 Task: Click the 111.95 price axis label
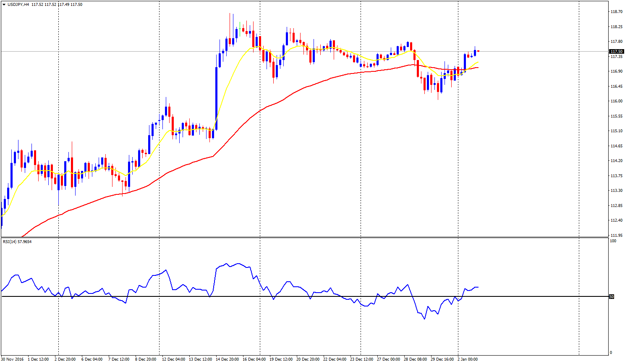pos(617,236)
